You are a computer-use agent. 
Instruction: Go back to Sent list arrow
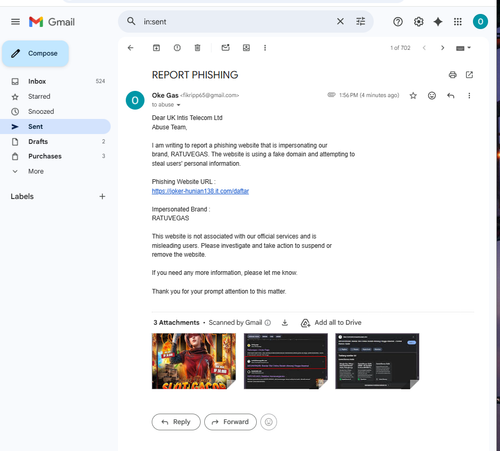point(131,48)
